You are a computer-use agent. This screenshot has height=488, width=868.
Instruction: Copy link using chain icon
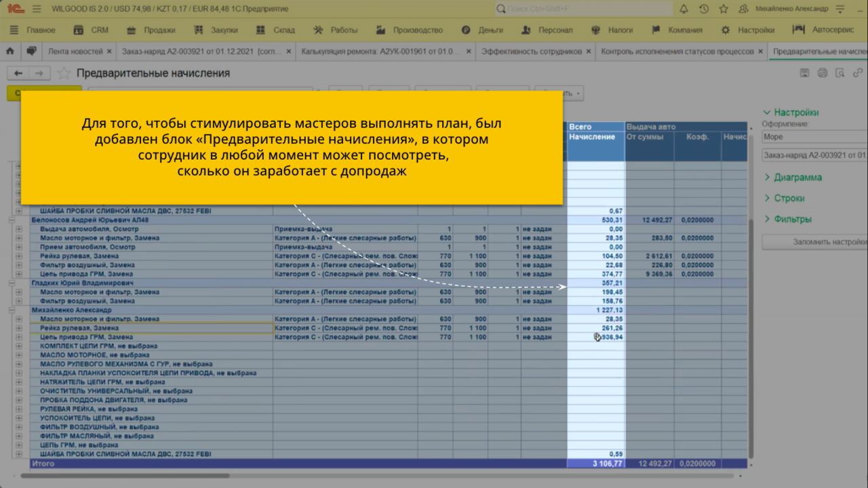coord(858,73)
